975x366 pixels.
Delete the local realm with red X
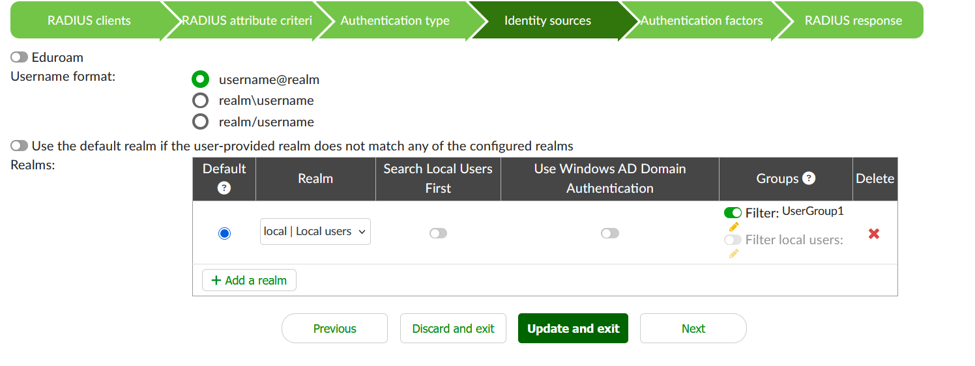[874, 234]
